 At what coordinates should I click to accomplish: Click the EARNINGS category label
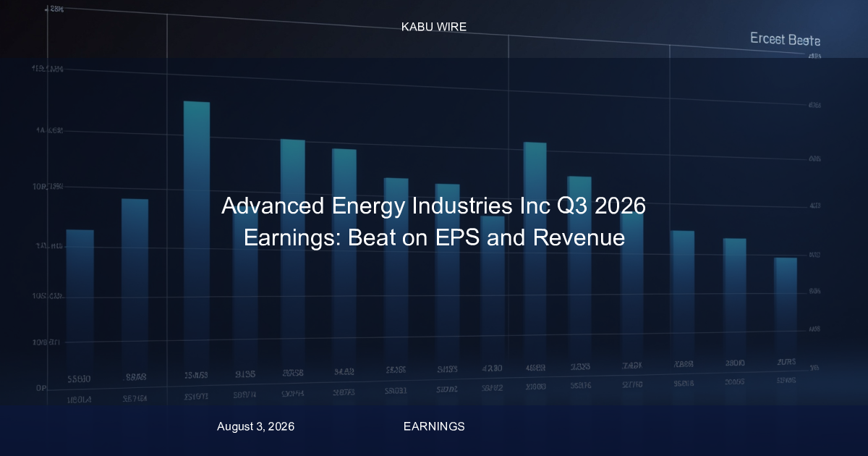click(434, 427)
